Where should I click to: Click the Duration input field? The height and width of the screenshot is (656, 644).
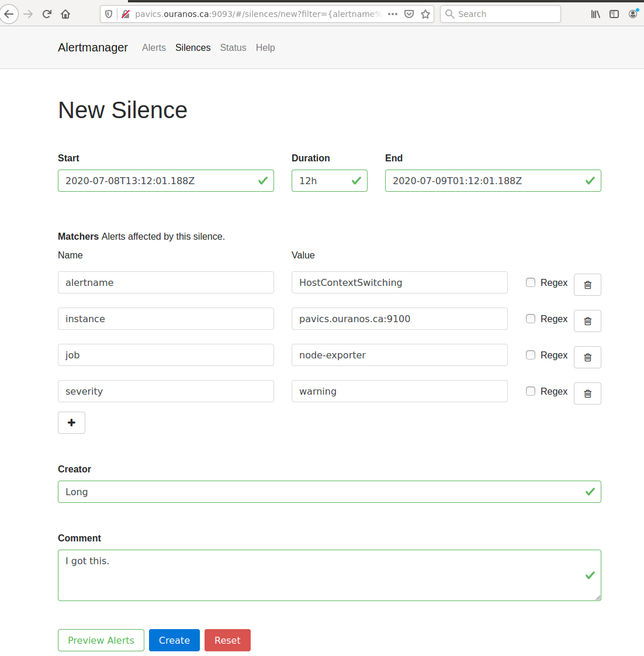point(329,181)
